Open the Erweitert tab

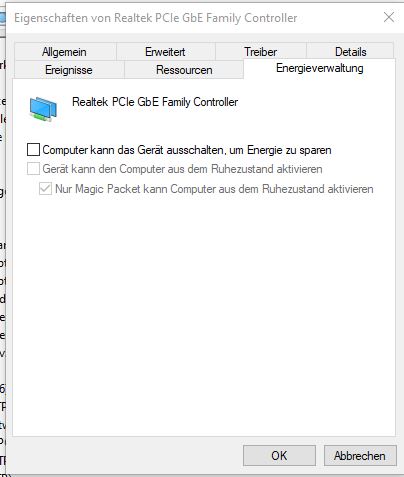pyautogui.click(x=166, y=52)
